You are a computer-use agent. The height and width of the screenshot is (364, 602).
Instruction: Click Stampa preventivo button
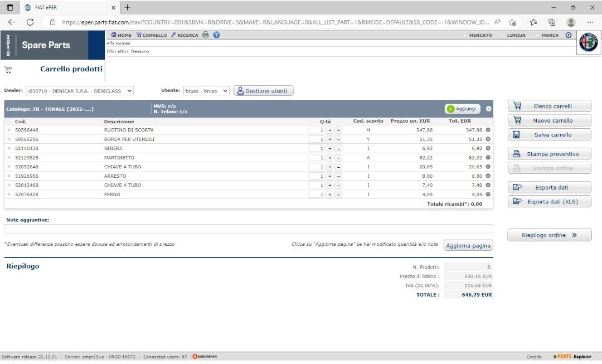(x=550, y=154)
